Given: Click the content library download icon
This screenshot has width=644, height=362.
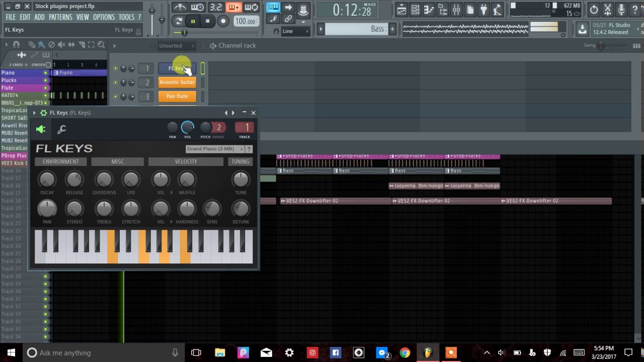Looking at the screenshot, I should (582, 29).
